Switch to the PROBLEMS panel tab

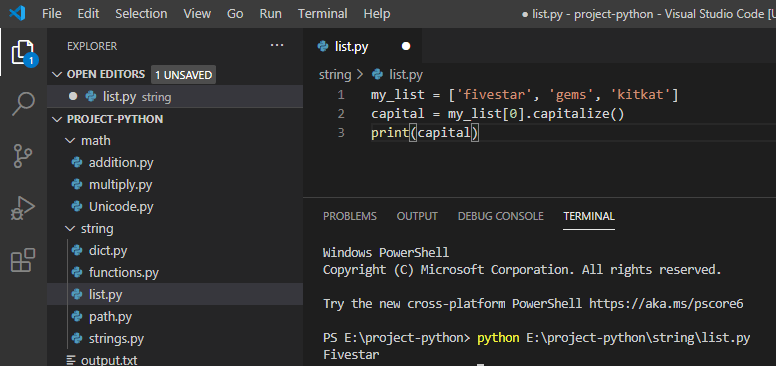pos(349,216)
